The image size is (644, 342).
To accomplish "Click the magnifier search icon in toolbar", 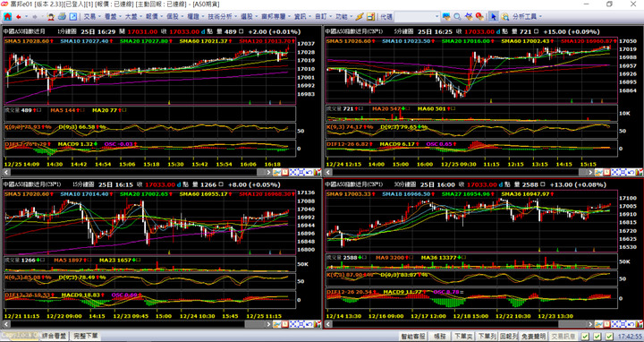I will point(457,17).
